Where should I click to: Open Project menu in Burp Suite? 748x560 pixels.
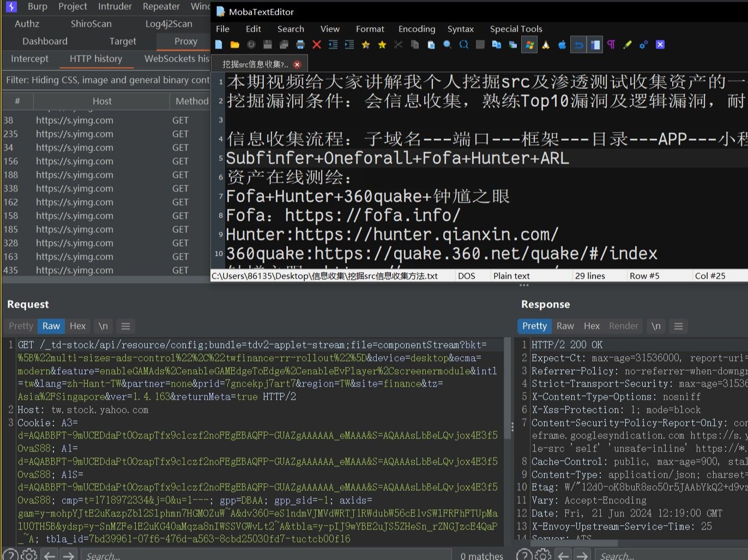click(73, 7)
